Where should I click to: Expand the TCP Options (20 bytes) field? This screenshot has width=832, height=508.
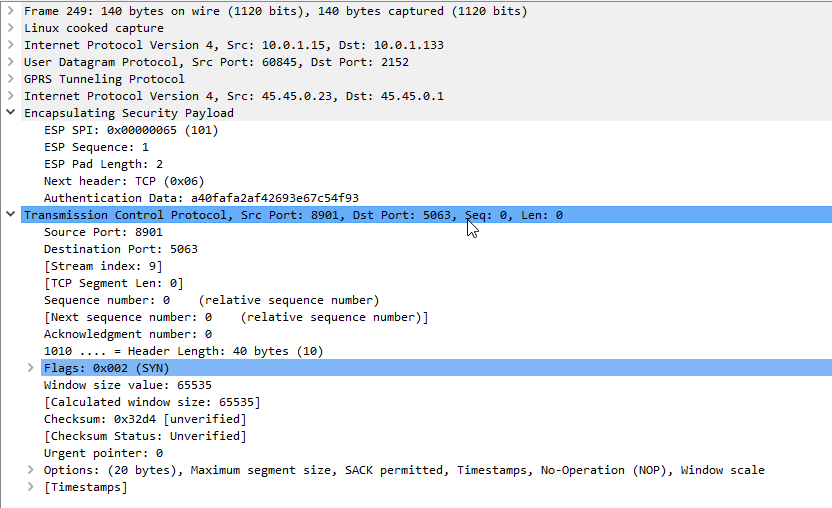coord(31,469)
